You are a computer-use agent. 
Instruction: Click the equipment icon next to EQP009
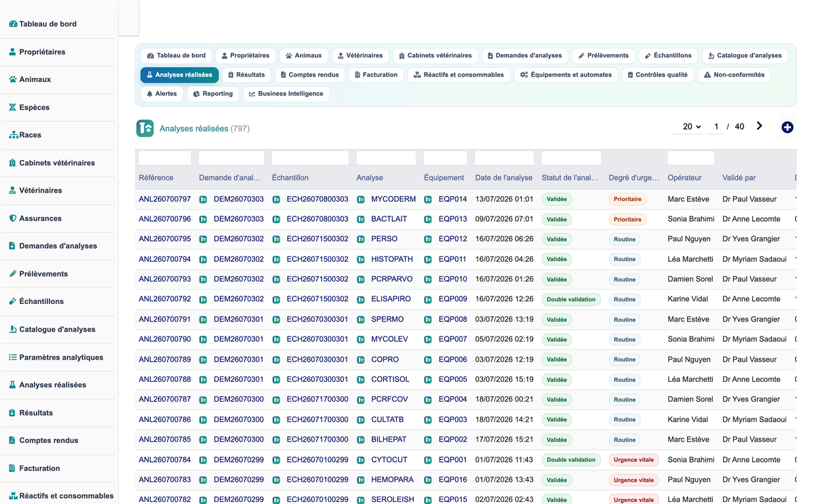(x=428, y=300)
